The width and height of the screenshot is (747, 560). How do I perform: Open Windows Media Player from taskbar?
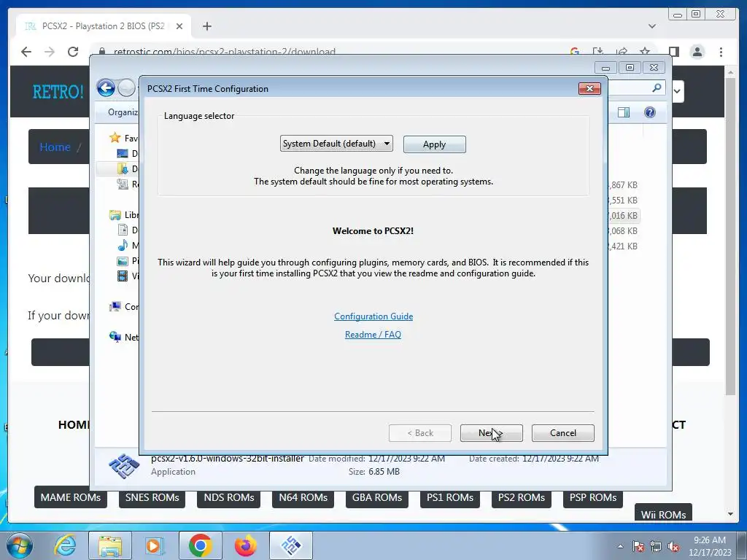pyautogui.click(x=153, y=545)
